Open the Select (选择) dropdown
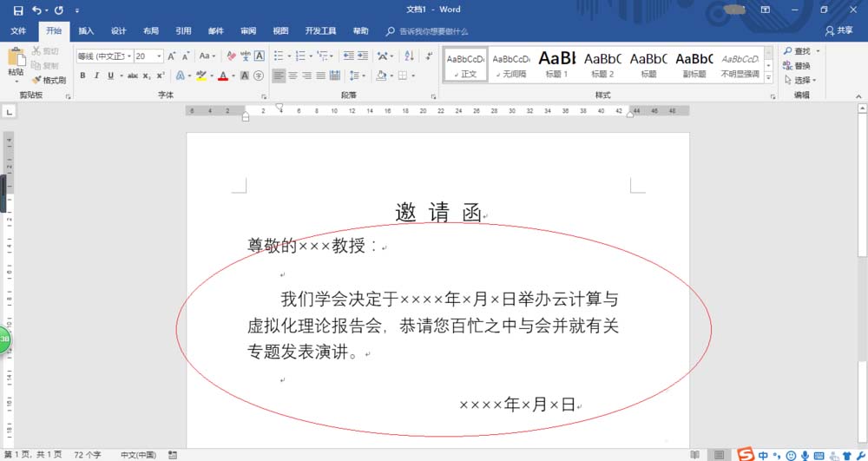This screenshot has height=461, width=868. (800, 80)
